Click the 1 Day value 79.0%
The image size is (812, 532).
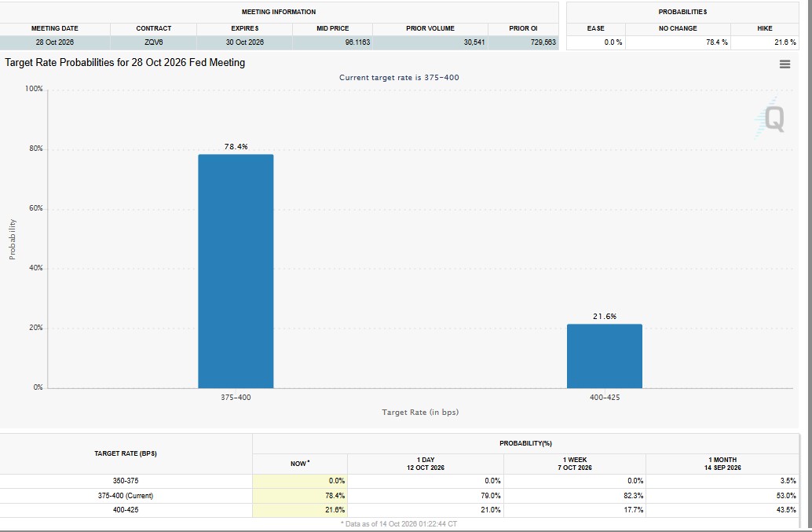click(491, 496)
